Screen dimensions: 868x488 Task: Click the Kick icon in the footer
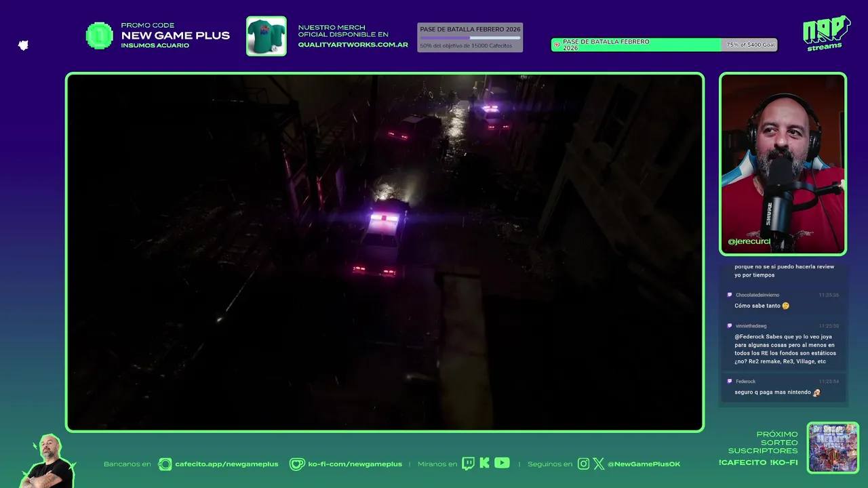tap(484, 464)
